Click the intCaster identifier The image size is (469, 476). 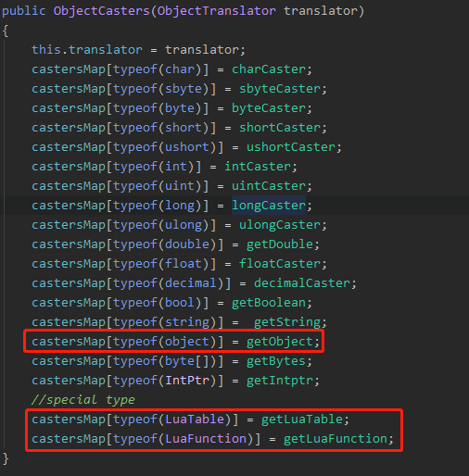258,167
